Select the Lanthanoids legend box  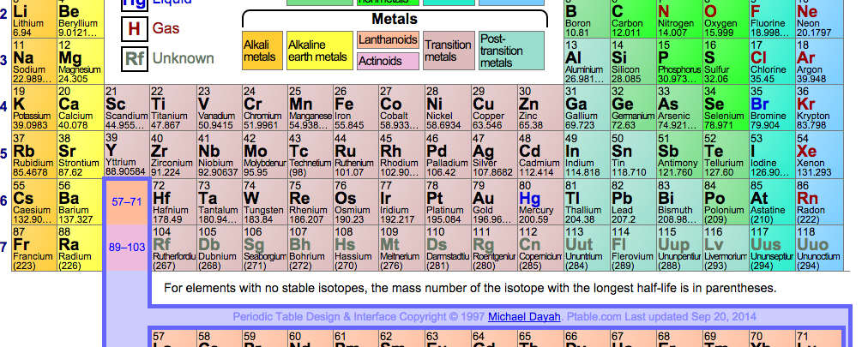point(388,39)
